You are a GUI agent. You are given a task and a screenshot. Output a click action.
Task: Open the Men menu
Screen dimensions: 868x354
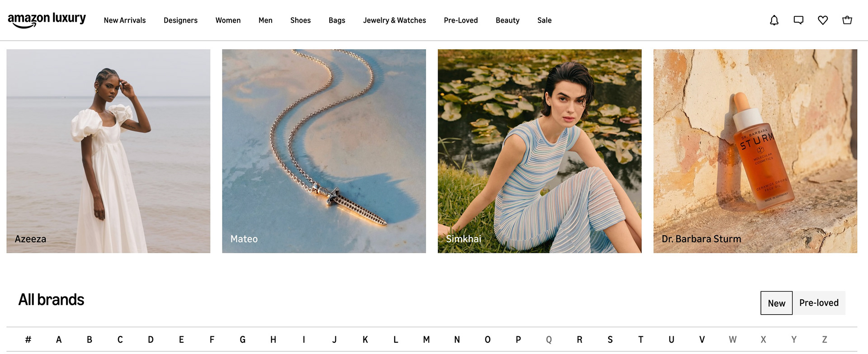[x=265, y=20]
